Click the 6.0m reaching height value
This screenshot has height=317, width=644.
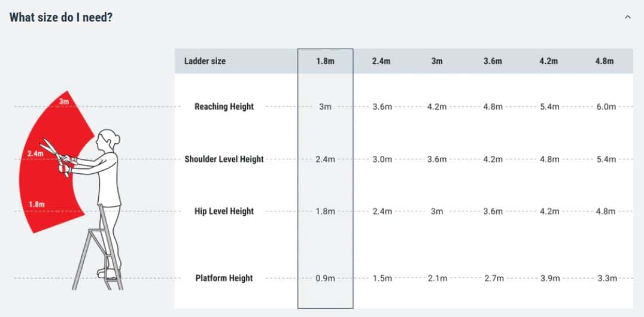[x=606, y=107]
